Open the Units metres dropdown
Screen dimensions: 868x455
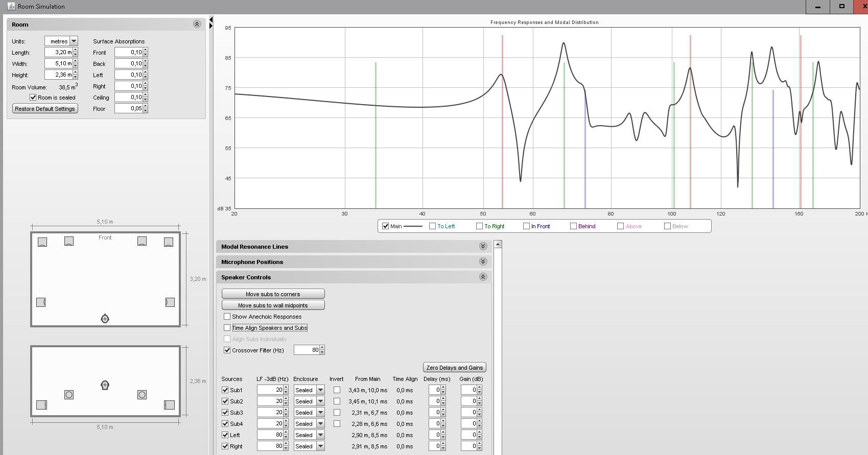pos(74,41)
